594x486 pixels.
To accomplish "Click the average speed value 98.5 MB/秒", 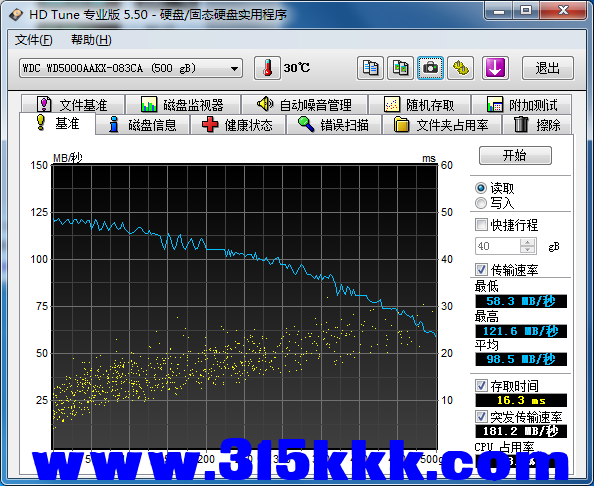I will coord(521,359).
